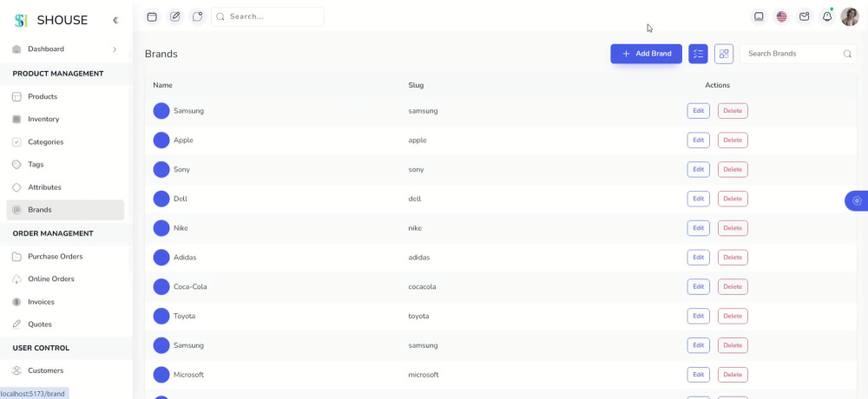Screen dimensions: 868x399
Task: Click the brand name 'Adidas'
Action: (185, 258)
